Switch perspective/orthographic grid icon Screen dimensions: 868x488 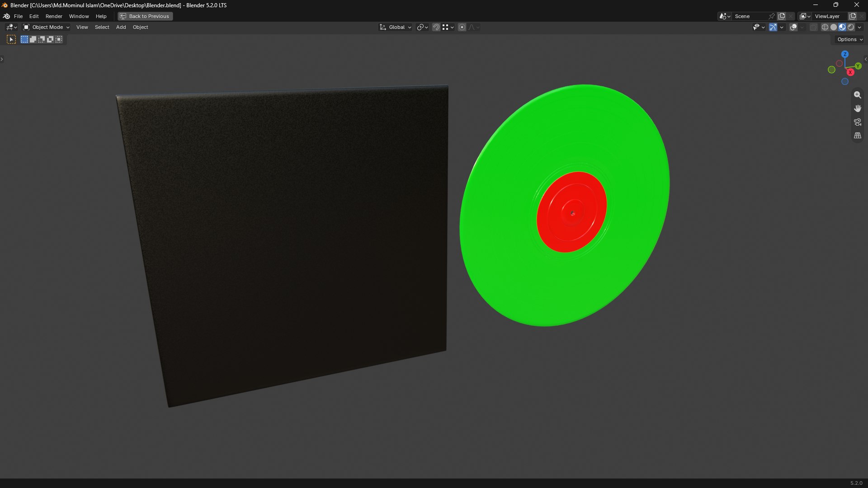point(857,136)
